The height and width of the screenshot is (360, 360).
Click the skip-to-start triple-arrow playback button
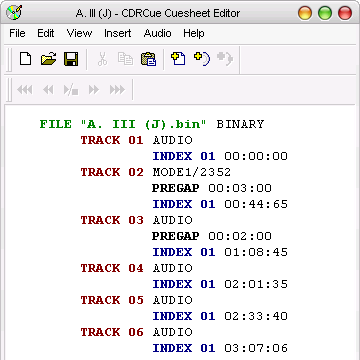24,90
